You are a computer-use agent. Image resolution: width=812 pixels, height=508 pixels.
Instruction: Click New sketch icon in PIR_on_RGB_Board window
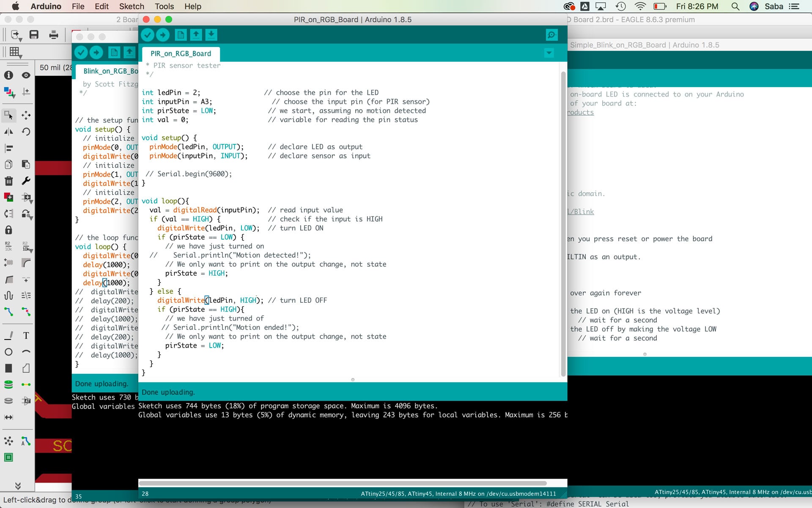coord(181,35)
